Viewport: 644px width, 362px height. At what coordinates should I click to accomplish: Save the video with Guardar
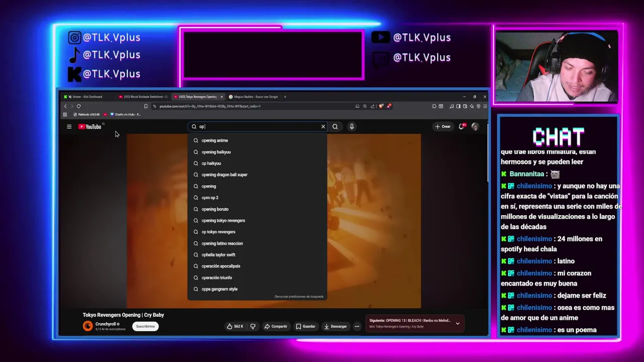coord(306,326)
